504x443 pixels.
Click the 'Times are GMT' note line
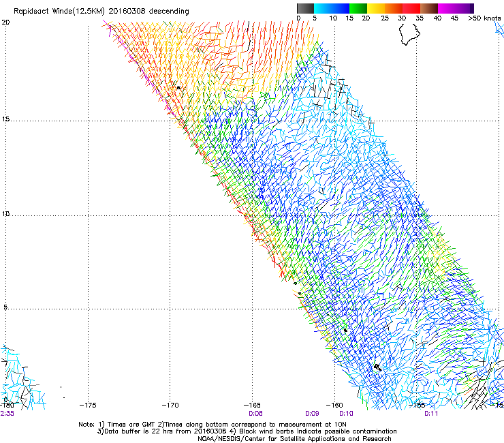pyautogui.click(x=212, y=425)
